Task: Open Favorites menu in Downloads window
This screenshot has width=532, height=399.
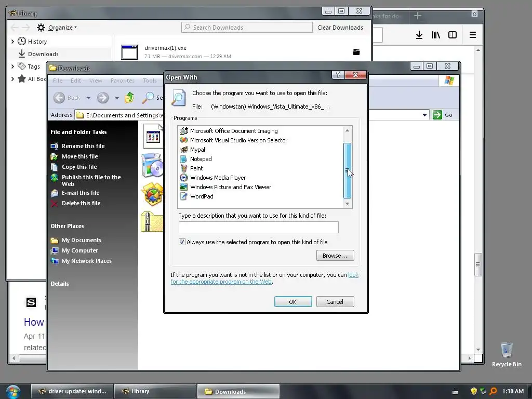Action: coord(123,81)
